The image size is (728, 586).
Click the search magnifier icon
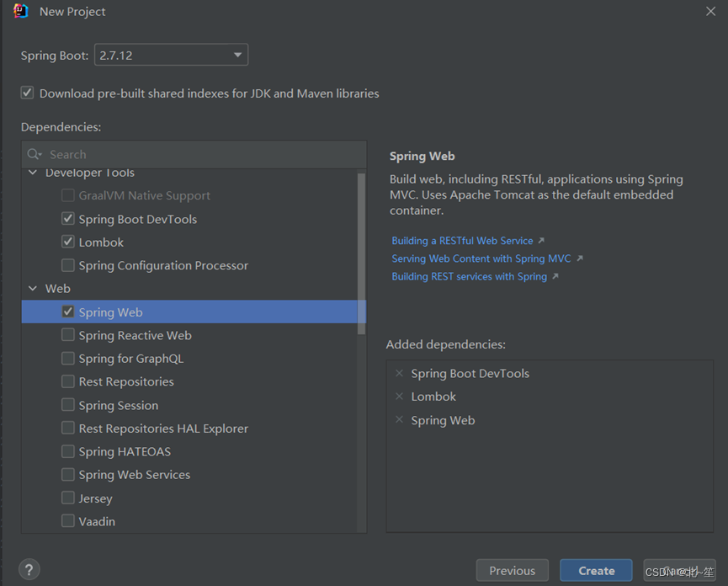[34, 154]
